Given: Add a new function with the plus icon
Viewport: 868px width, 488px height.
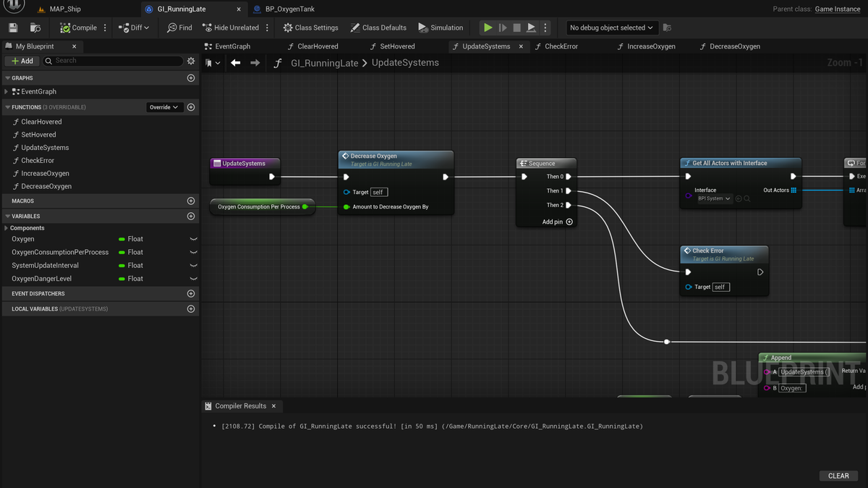Looking at the screenshot, I should click(191, 107).
